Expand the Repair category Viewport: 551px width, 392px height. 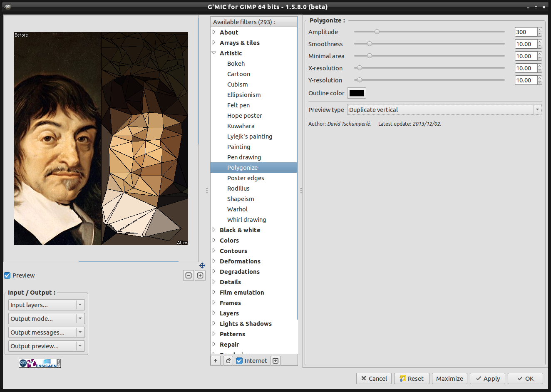[214, 344]
